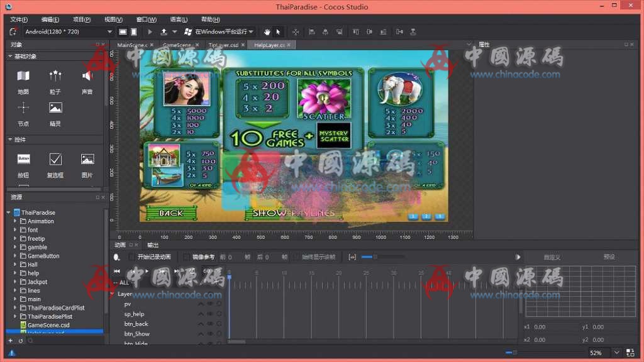644x362 pixels.
Task: Expand the gamble folder
Action: pyautogui.click(x=15, y=247)
